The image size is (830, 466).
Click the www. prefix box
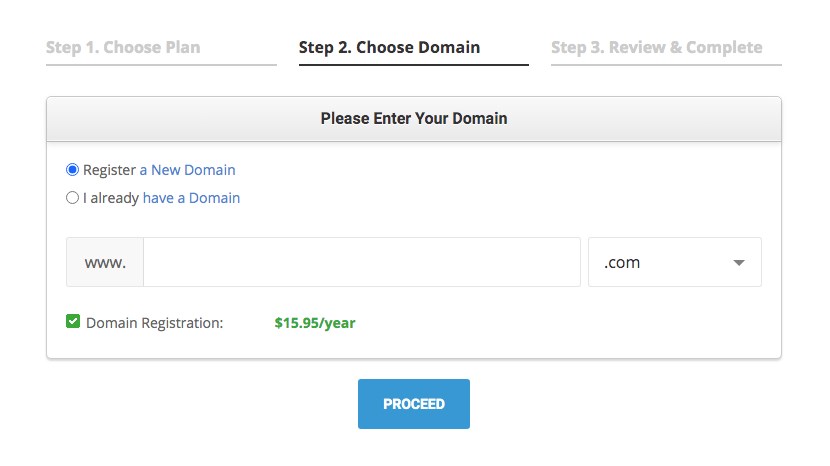pos(105,262)
